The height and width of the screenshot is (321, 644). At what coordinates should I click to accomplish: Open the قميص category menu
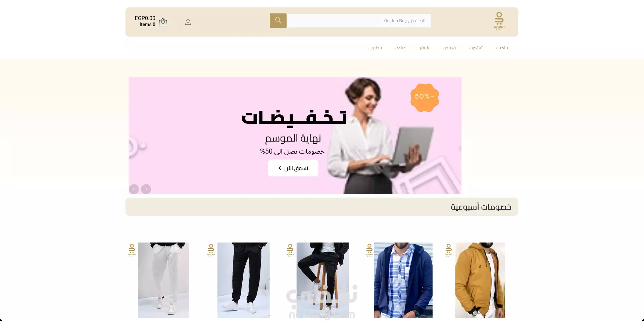point(449,48)
